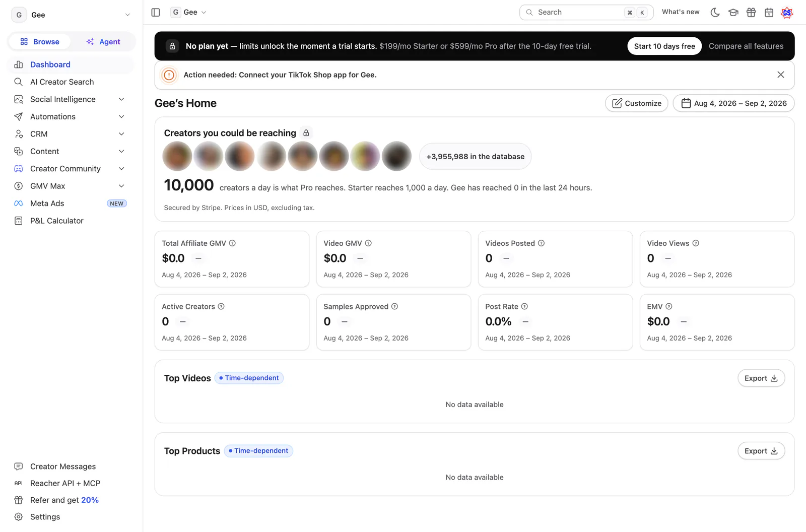The height and width of the screenshot is (532, 806).
Task: Expand the Content section
Action: 71,151
